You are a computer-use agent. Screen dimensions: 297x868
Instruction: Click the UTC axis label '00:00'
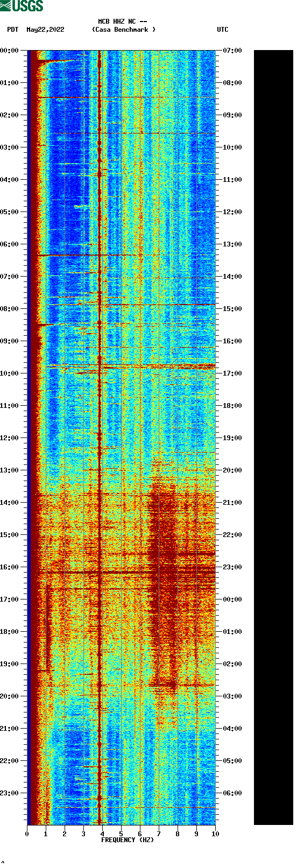click(x=232, y=599)
